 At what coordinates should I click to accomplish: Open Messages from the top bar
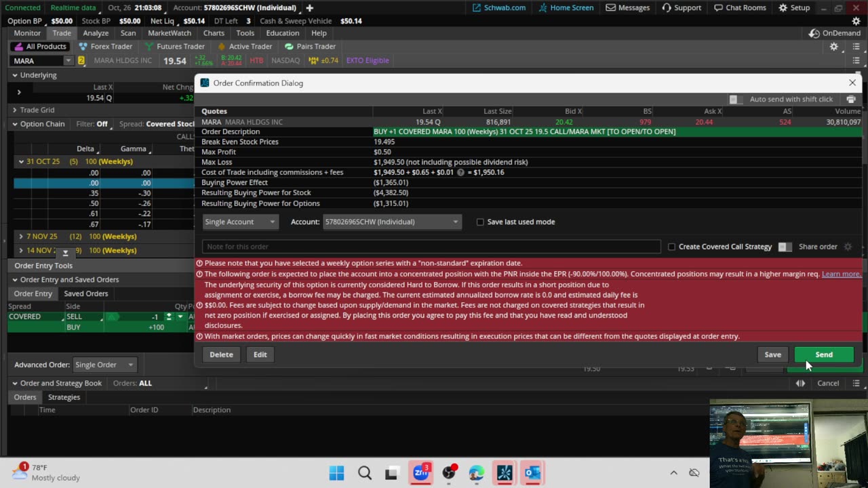(x=627, y=7)
